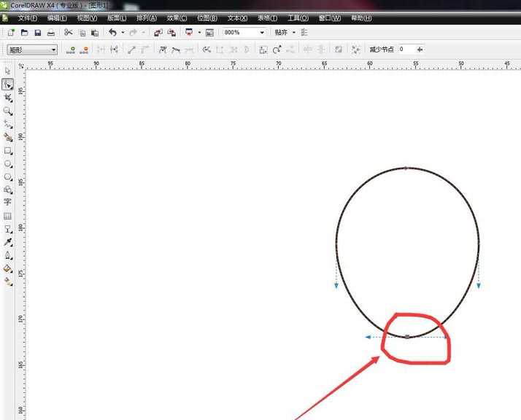521x420 pixels.
Task: Select the Pick tool in toolbox
Action: point(7,71)
